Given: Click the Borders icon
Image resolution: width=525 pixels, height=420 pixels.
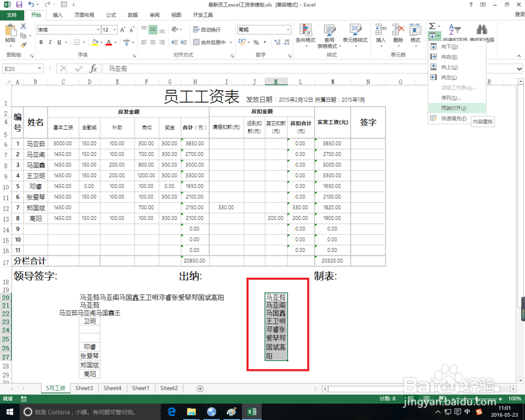Looking at the screenshot, I should (77, 42).
